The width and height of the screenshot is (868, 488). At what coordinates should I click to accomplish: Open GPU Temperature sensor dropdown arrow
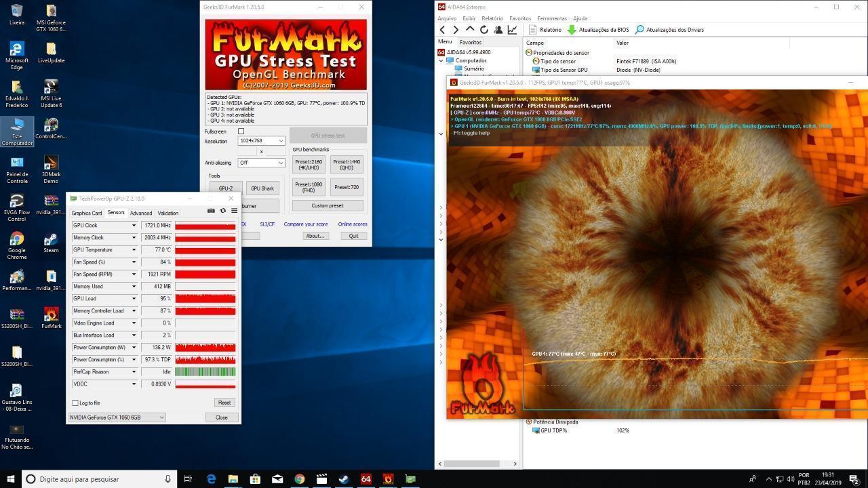[x=134, y=249]
